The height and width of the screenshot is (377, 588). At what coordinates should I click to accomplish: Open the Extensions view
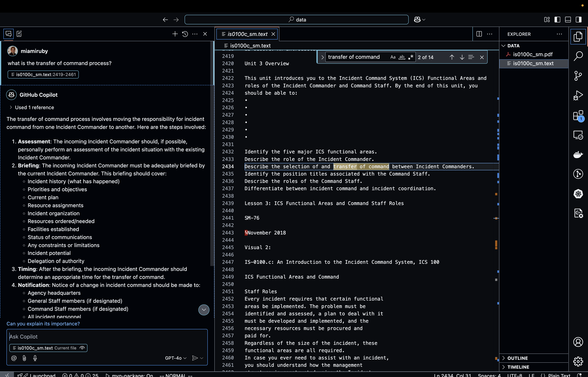tap(578, 115)
